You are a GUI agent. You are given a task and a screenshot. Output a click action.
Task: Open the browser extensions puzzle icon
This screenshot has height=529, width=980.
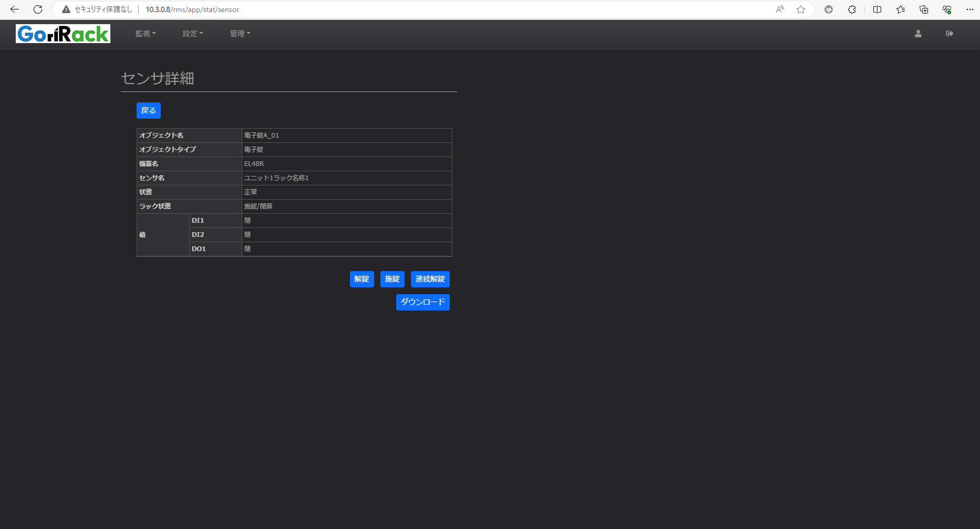[x=852, y=9]
